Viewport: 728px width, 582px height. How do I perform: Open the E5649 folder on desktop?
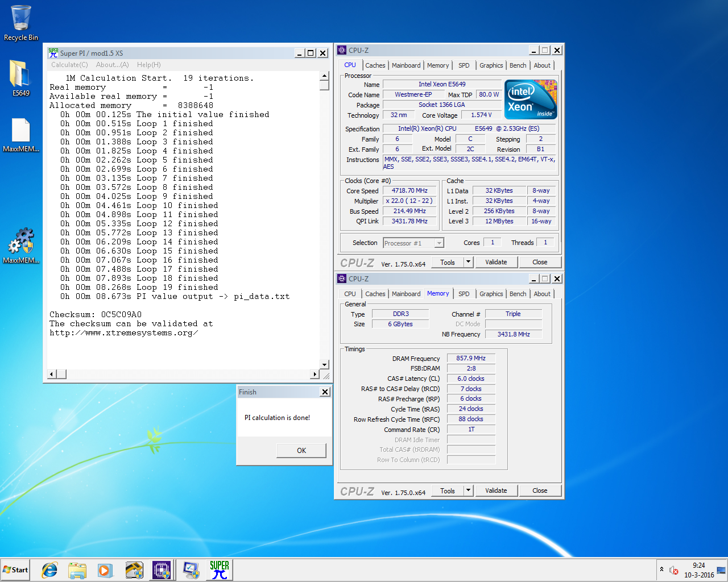pos(20,78)
